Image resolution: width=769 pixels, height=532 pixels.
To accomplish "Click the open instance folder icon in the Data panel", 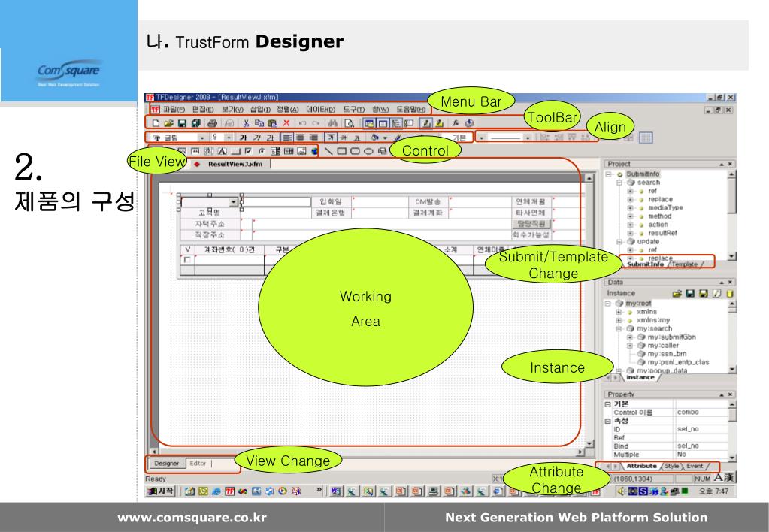I will [x=677, y=294].
